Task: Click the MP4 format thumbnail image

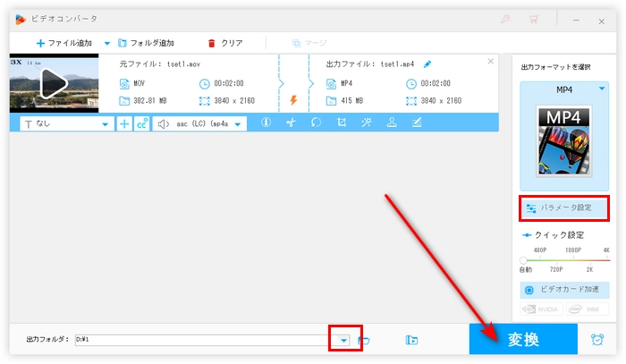Action: (564, 141)
